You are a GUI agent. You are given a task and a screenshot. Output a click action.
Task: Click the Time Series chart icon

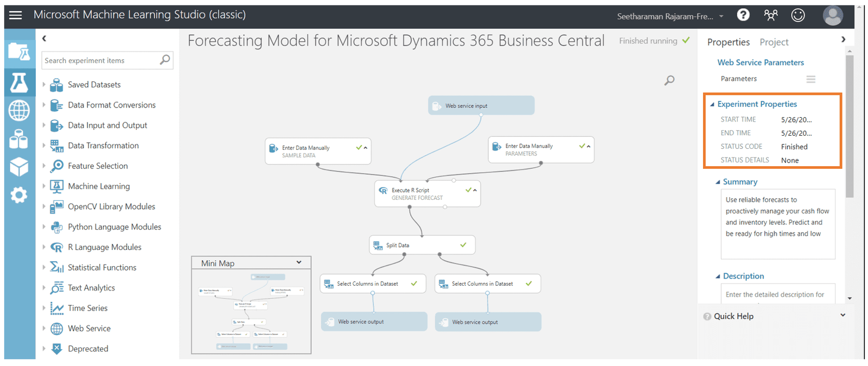(56, 308)
